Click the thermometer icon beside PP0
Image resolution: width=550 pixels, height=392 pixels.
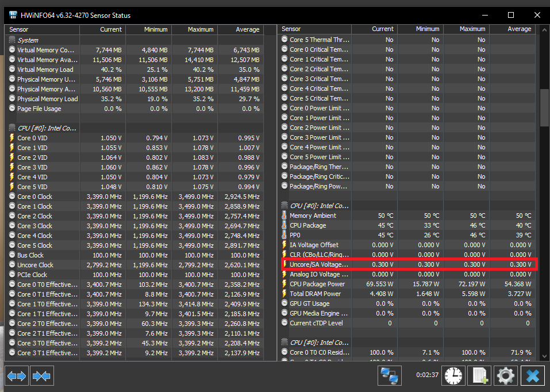[284, 235]
